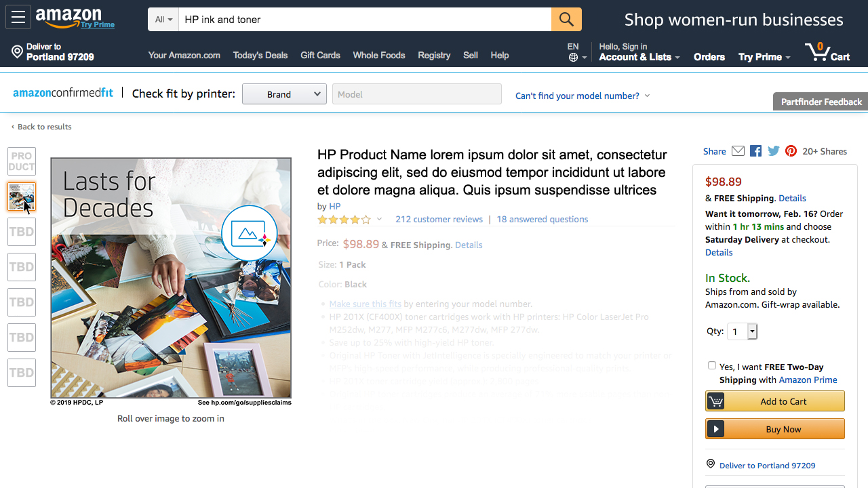Share product on Twitter
This screenshot has height=488, width=868.
tap(774, 151)
